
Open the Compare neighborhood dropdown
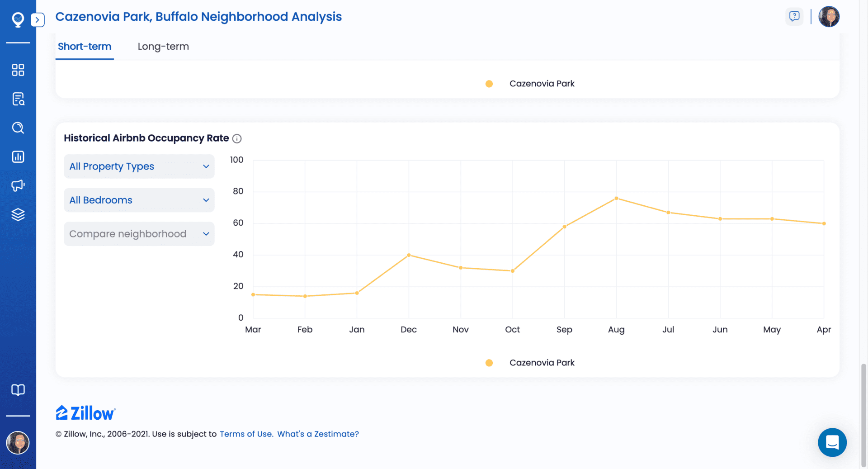coord(139,234)
